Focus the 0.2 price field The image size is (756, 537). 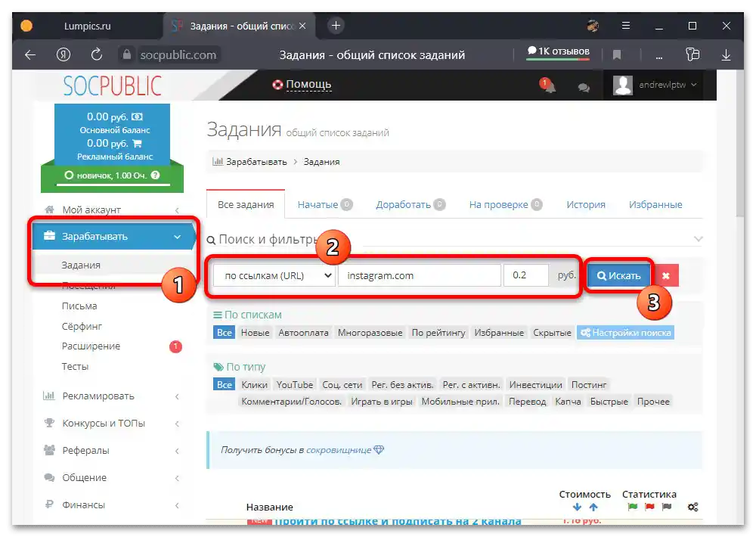click(526, 275)
